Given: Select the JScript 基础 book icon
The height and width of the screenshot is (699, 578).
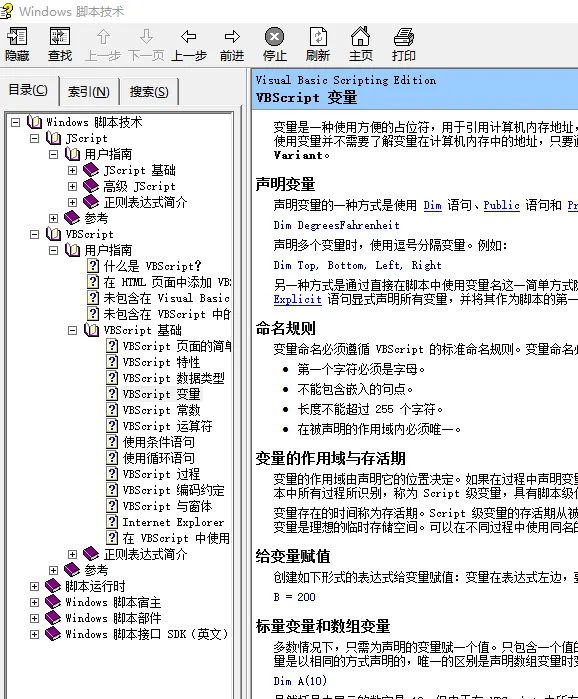Looking at the screenshot, I should click(x=91, y=170).
